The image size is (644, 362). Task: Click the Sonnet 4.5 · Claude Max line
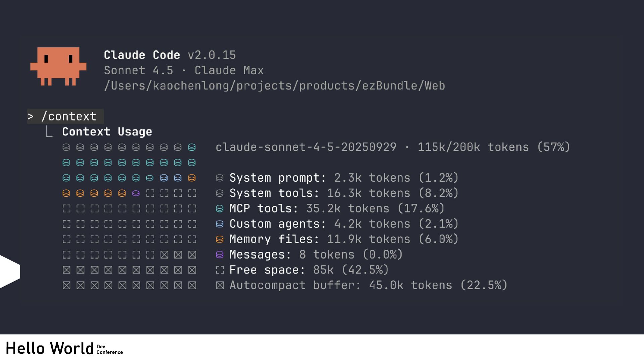tap(183, 70)
